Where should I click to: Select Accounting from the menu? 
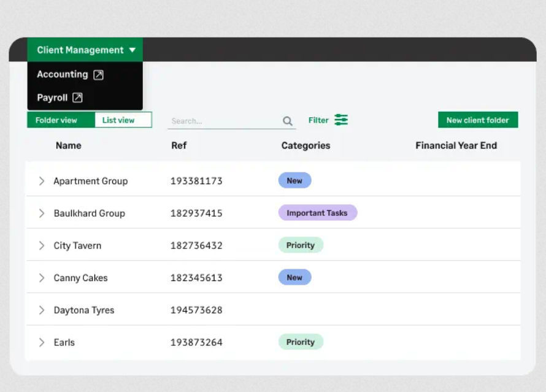click(x=63, y=74)
